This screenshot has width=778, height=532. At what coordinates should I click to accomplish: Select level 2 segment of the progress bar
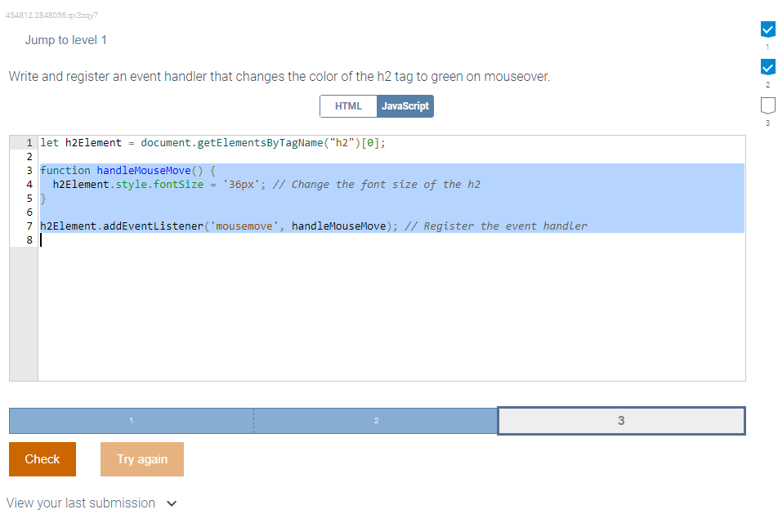pos(376,420)
